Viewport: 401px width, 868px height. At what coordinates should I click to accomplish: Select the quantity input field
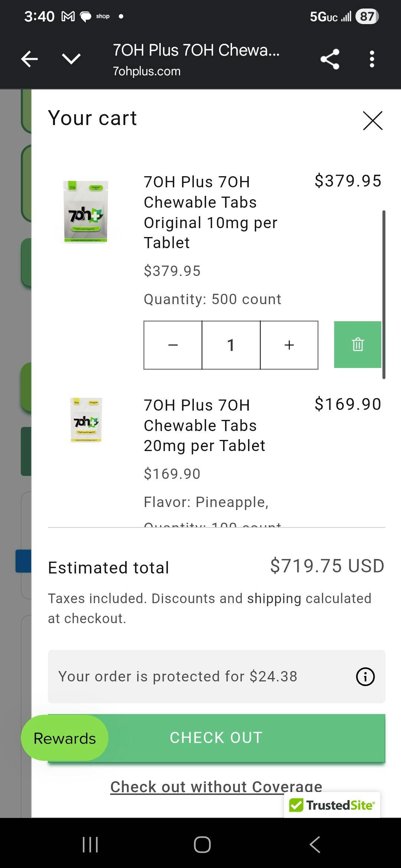231,345
